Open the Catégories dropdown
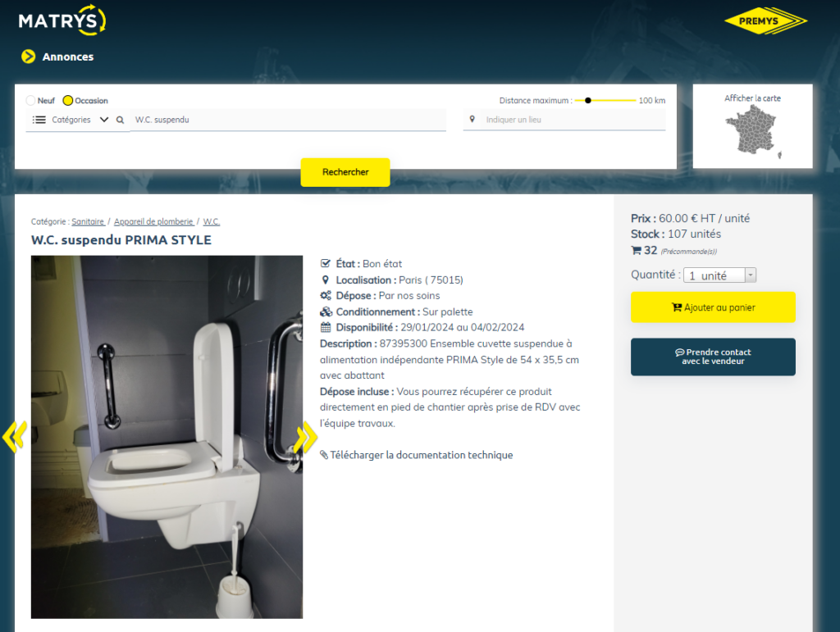The width and height of the screenshot is (840, 632). (x=71, y=120)
